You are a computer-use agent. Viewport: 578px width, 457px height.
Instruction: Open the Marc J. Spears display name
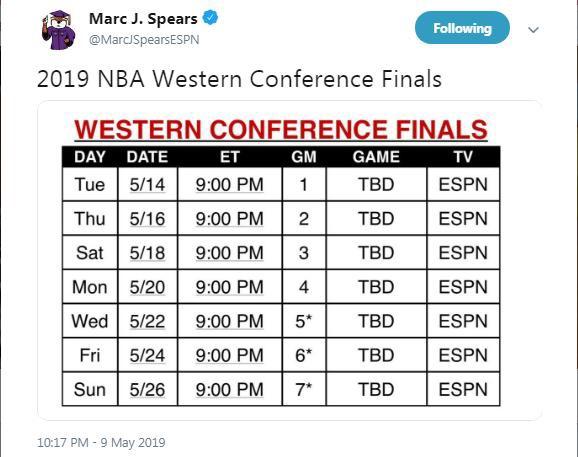point(143,19)
